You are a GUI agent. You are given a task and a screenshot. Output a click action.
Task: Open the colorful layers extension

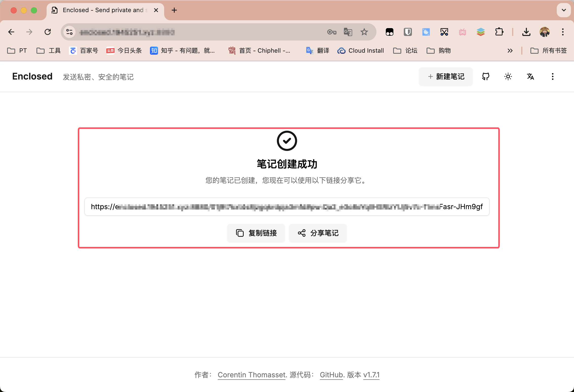click(481, 32)
